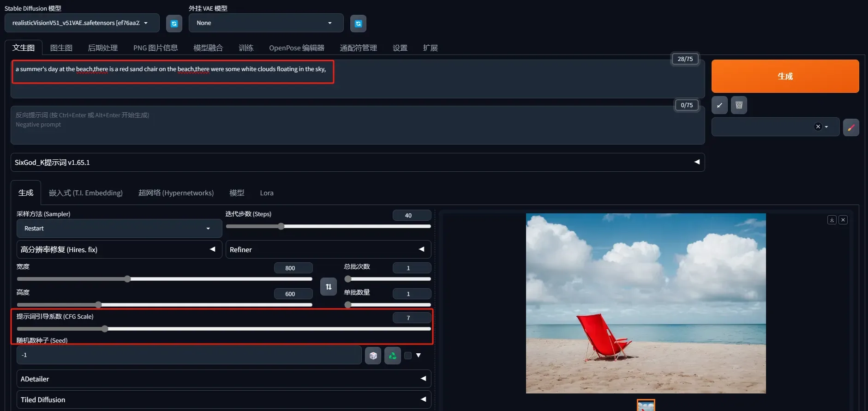Randomize seed with the dice icon

373,356
